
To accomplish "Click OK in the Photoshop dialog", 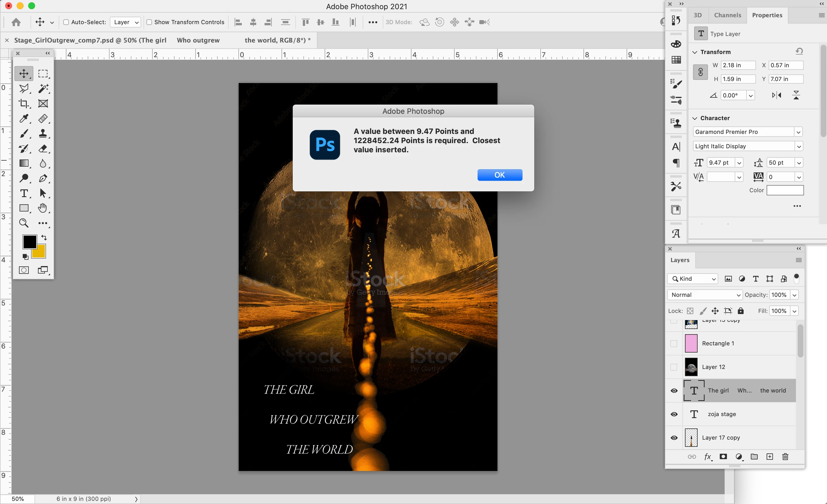I will coord(499,175).
